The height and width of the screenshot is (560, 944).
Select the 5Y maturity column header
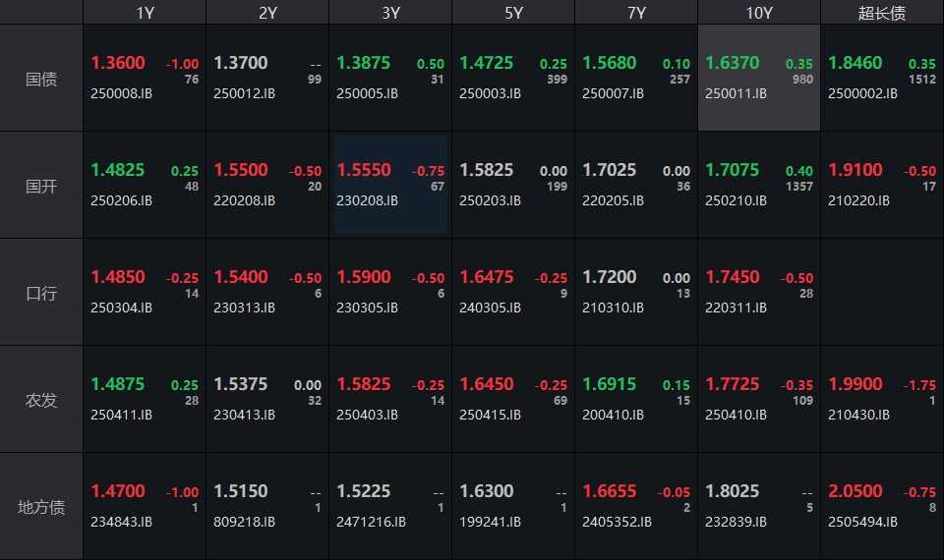[x=513, y=12]
